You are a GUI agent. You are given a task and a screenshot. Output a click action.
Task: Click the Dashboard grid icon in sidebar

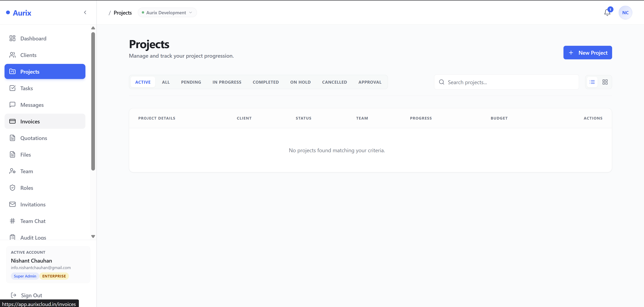point(12,38)
